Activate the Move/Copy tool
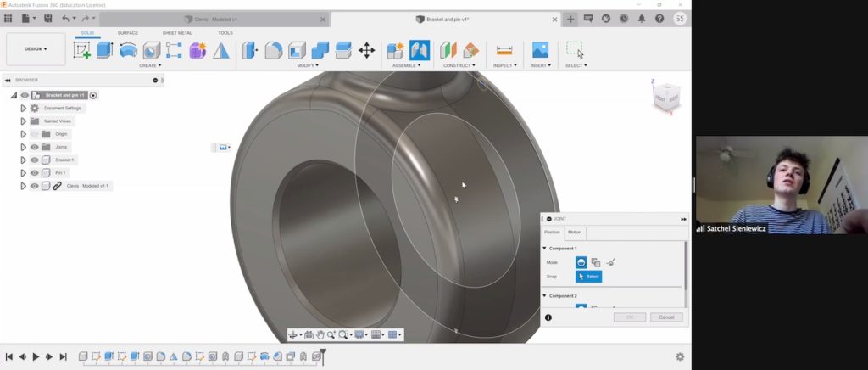This screenshot has height=370, width=868. pos(366,50)
